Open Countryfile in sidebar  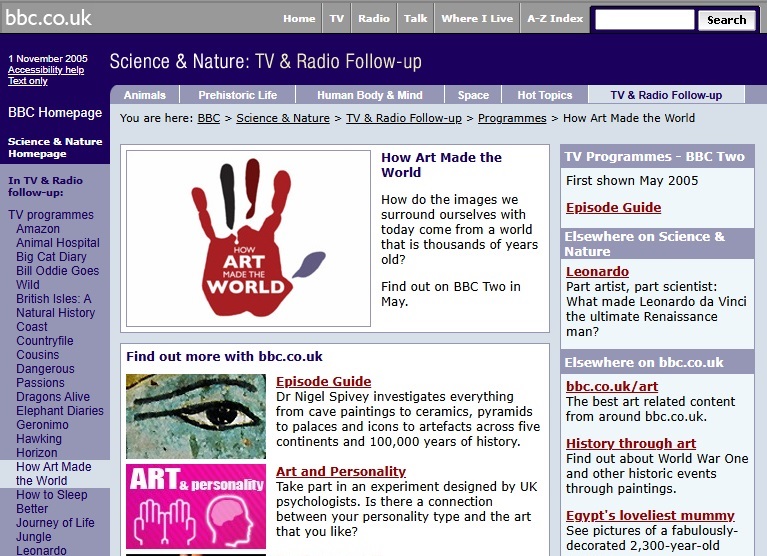[x=45, y=341]
